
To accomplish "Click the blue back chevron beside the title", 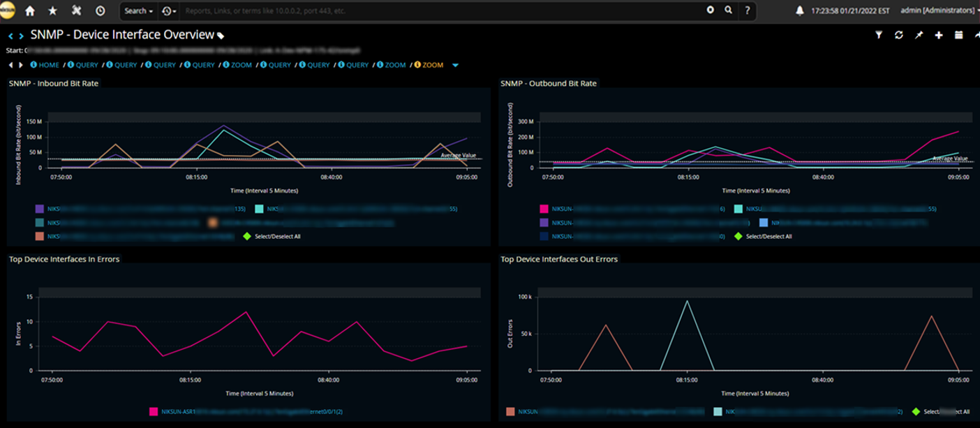I will coord(11,36).
